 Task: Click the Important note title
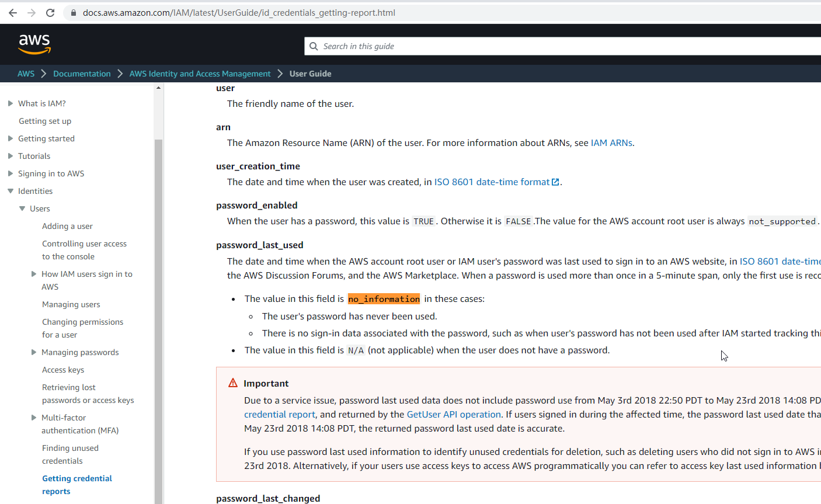266,384
